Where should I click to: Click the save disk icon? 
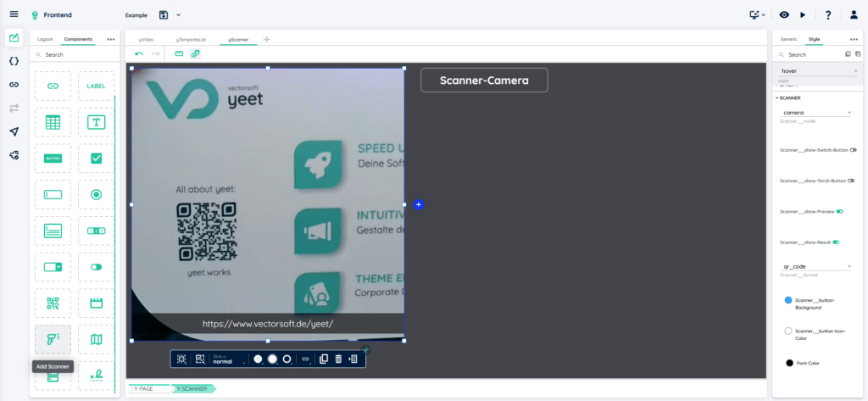164,15
